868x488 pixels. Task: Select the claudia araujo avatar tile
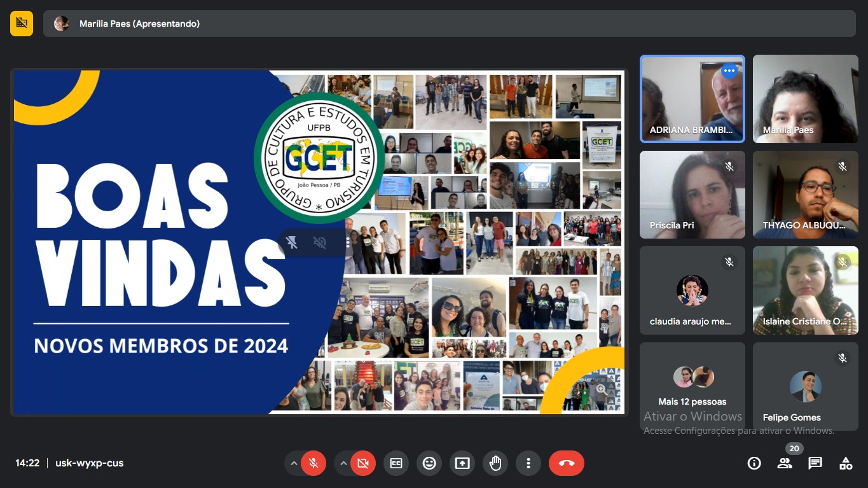[x=692, y=290]
